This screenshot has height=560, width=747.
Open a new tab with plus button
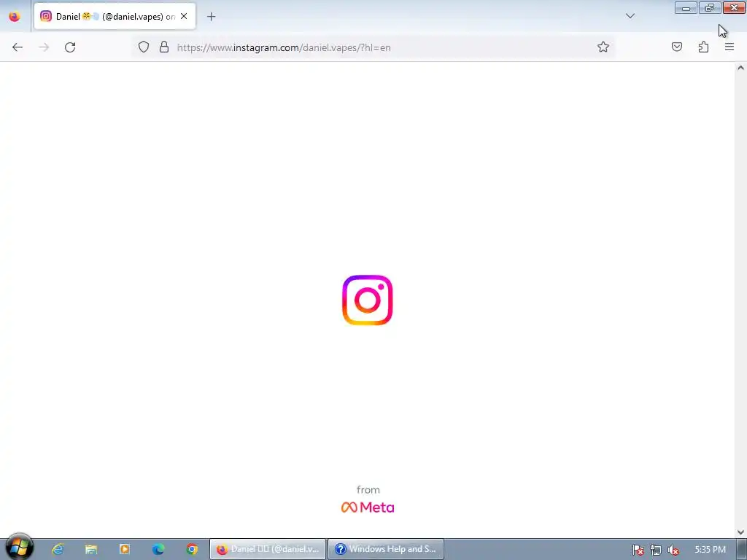[x=211, y=17]
